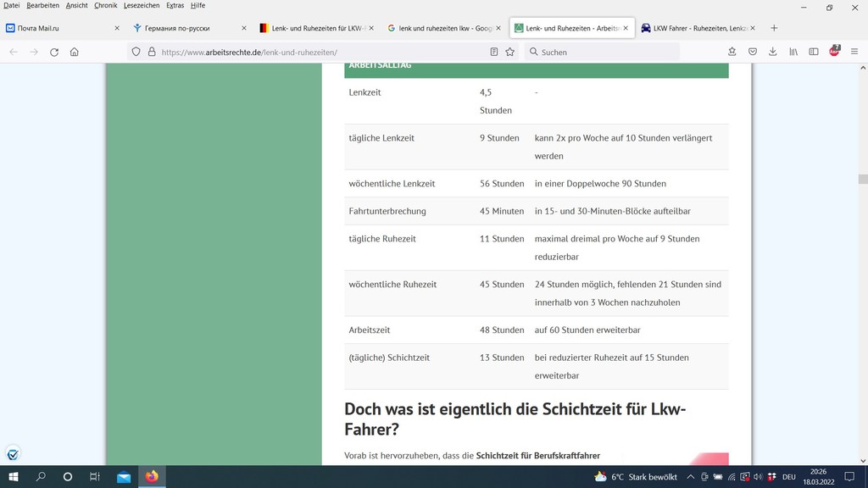Viewport: 868px width, 488px height.
Task: Open the Firefox downloads panel
Action: pos(773,52)
